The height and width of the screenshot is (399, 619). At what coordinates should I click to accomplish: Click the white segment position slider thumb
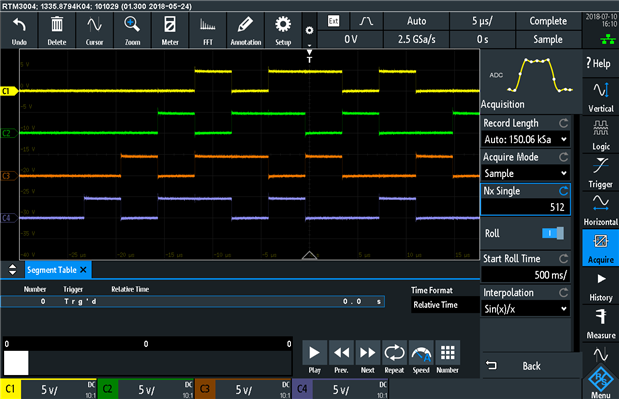coord(16,363)
